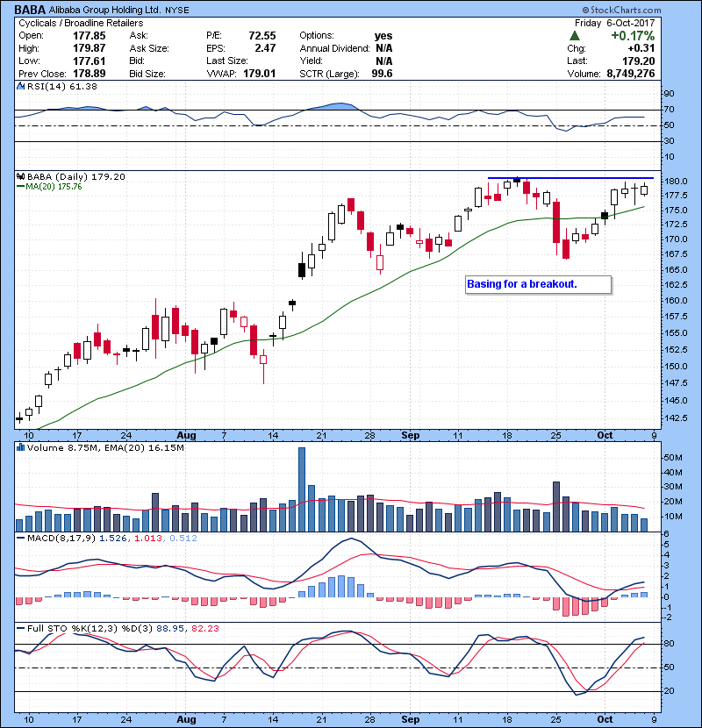Click the Chg value +0.31
Screen dimensions: 702x728
[x=641, y=48]
